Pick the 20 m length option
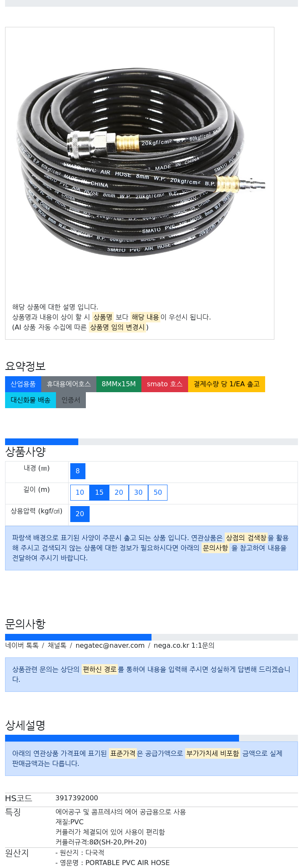The width and height of the screenshot is (303, 868). 119,493
